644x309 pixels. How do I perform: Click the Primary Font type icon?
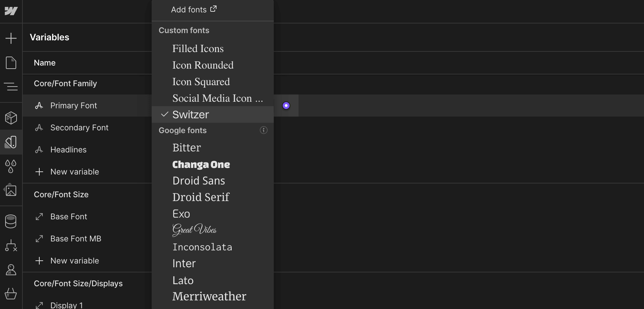pos(39,106)
